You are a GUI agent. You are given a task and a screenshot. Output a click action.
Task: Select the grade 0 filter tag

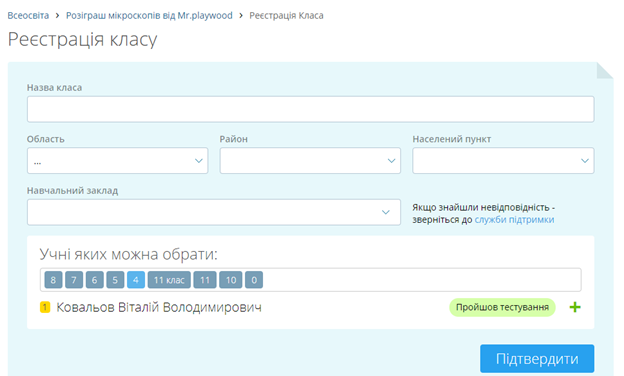(254, 280)
